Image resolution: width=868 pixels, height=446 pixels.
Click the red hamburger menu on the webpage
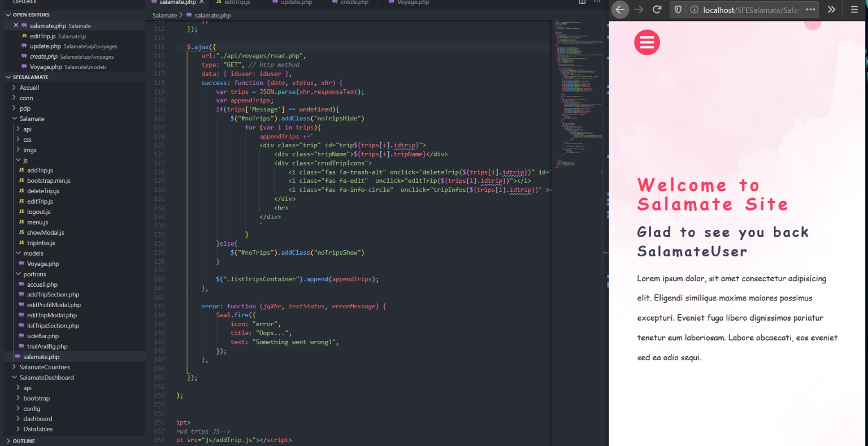pos(647,42)
